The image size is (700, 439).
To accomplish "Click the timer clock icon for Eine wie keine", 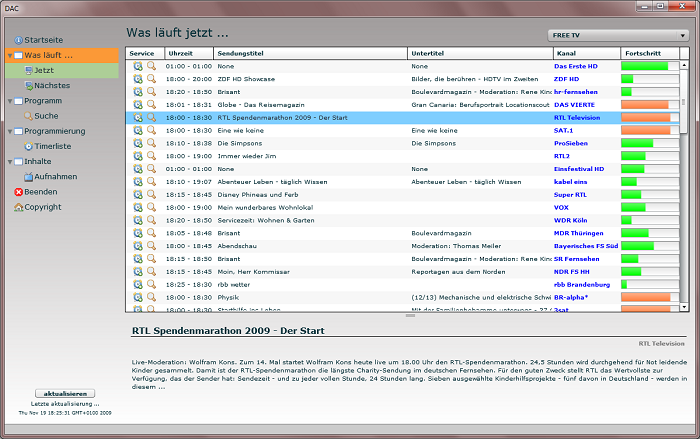I will coord(138,130).
